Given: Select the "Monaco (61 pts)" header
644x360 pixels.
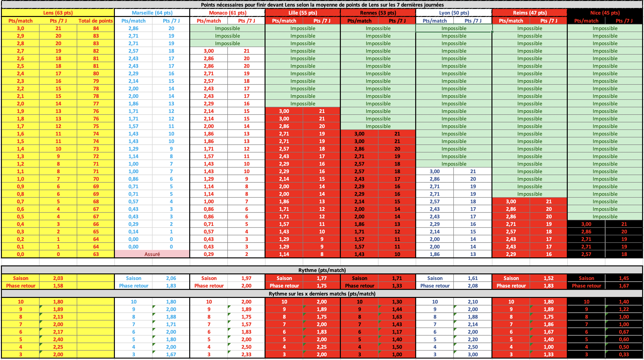Looking at the screenshot, I should [x=228, y=13].
